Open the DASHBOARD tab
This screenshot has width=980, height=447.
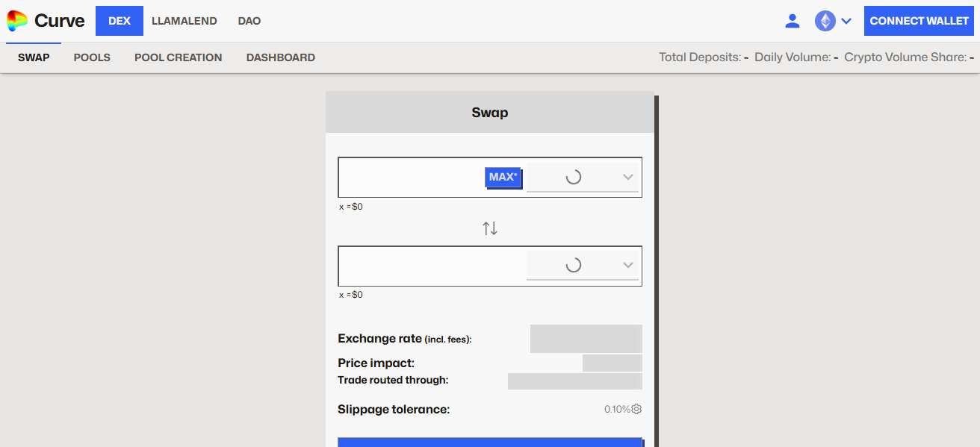(x=280, y=57)
